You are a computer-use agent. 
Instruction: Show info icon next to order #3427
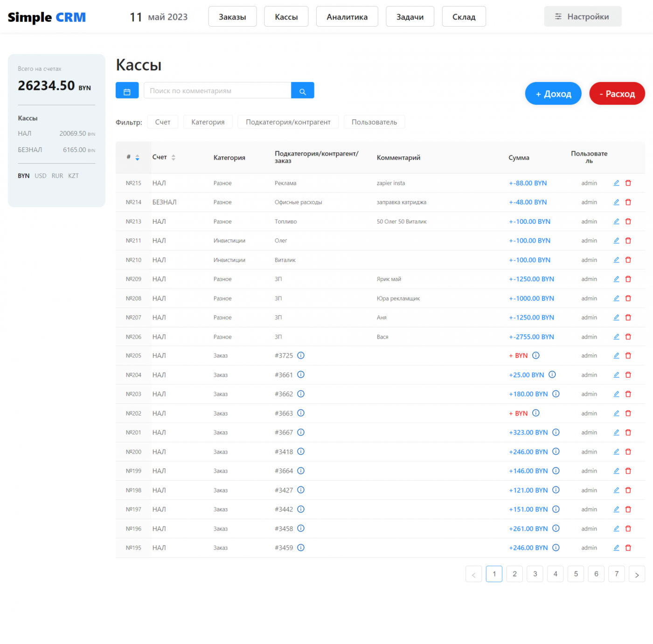(x=301, y=490)
